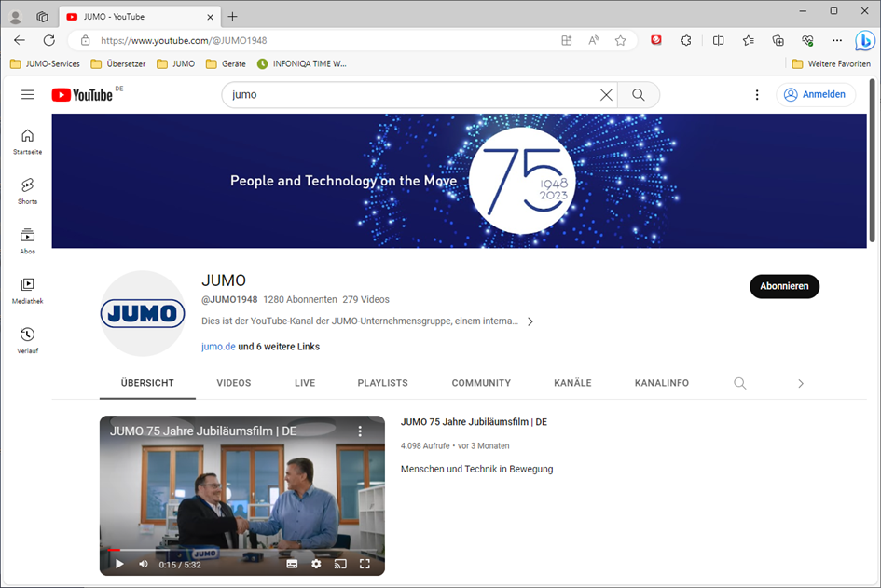Open the YouTube settings three-dot menu
881x588 pixels.
tap(757, 95)
